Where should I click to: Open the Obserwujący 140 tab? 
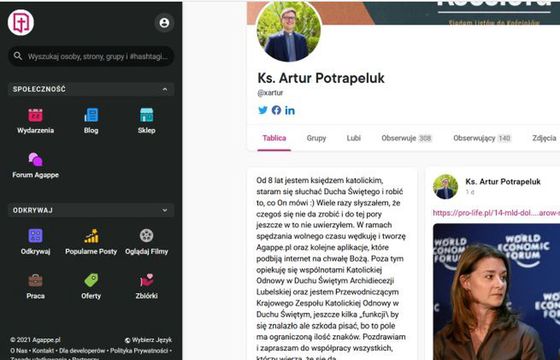point(482,138)
